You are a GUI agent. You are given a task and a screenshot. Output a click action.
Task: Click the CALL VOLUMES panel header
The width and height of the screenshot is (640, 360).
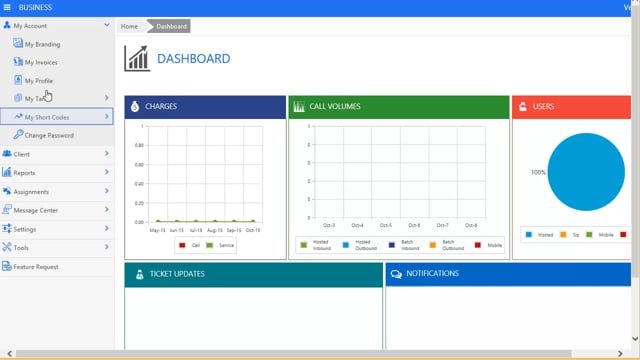(399, 107)
